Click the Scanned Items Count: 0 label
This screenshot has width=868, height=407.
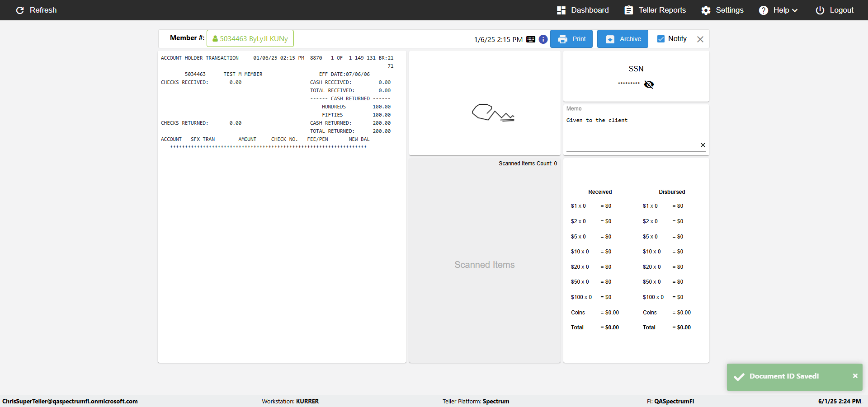point(528,164)
